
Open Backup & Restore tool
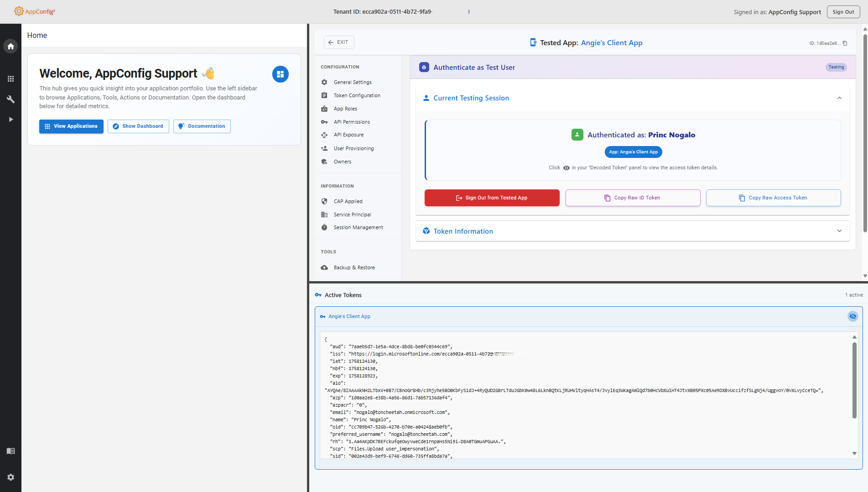(x=354, y=267)
